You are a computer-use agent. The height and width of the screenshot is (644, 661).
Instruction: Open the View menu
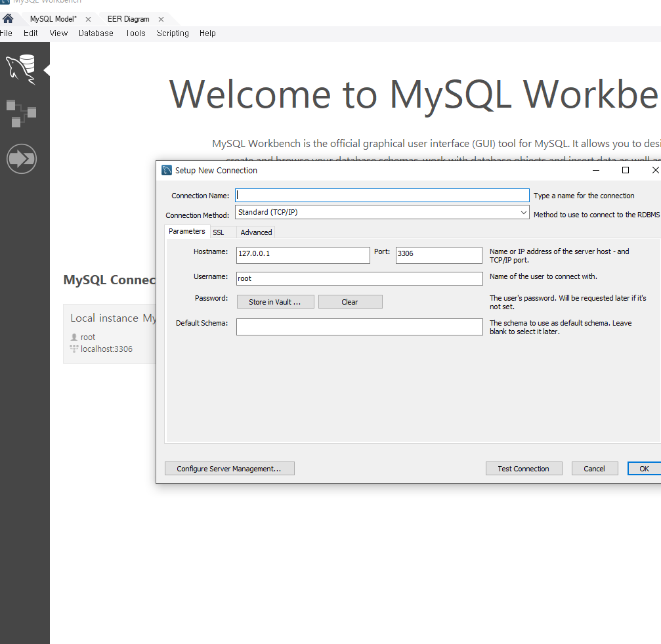point(58,33)
